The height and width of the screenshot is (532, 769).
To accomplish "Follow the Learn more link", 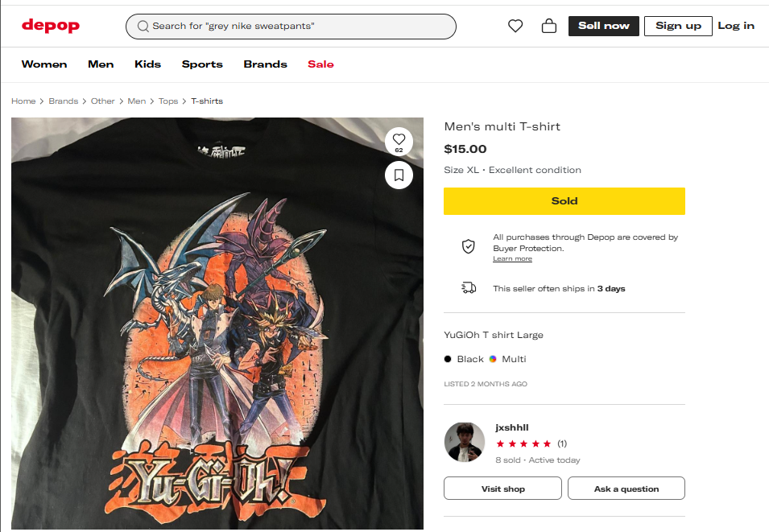I will point(512,259).
